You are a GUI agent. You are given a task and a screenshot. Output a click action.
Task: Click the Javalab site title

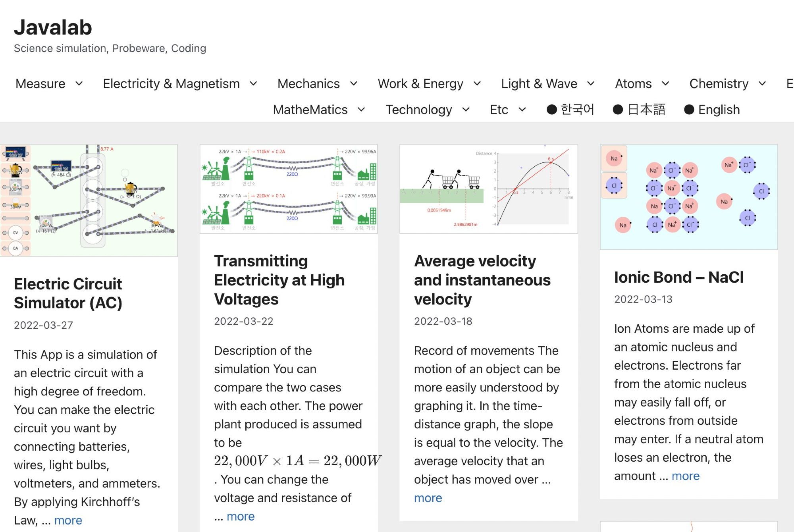[53, 27]
